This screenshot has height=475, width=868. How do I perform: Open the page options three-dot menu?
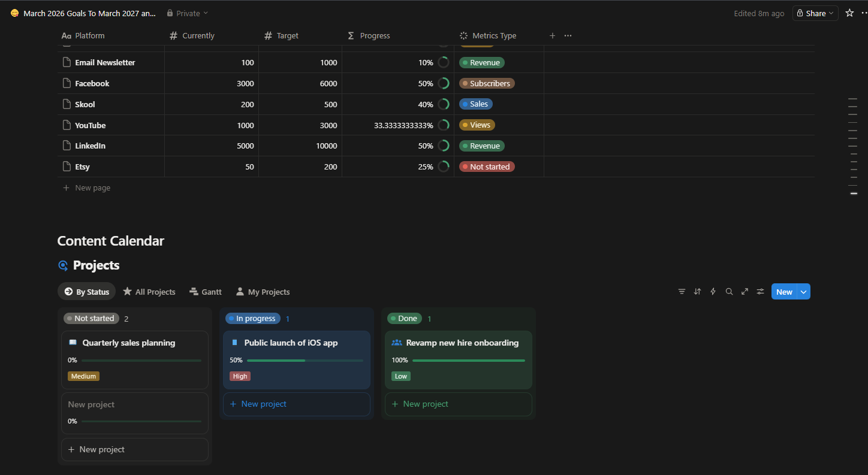[x=864, y=13]
